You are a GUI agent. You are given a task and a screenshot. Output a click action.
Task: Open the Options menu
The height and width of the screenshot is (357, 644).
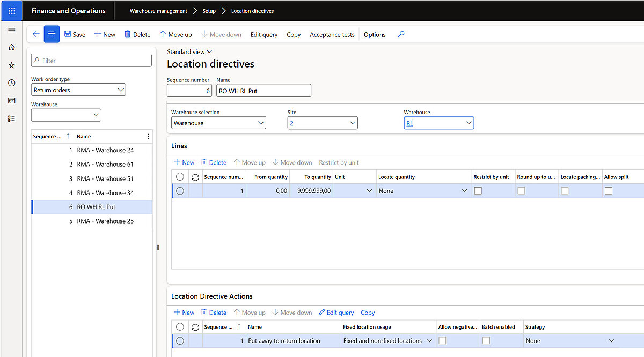(374, 34)
